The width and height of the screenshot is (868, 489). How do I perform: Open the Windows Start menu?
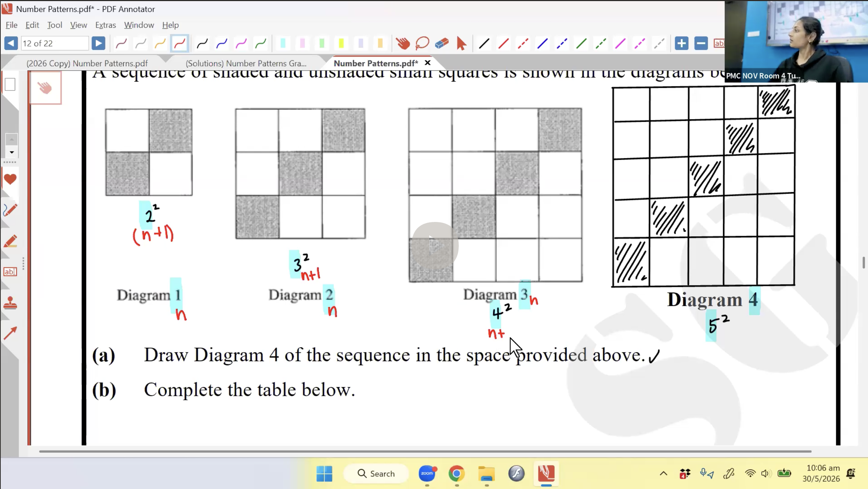coord(324,473)
